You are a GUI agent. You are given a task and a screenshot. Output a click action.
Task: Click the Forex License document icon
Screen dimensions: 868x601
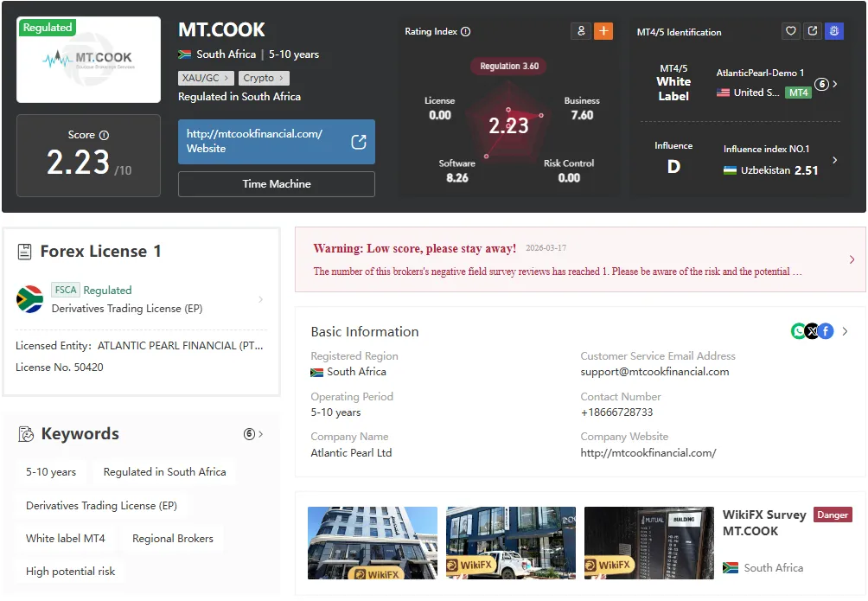click(x=25, y=252)
